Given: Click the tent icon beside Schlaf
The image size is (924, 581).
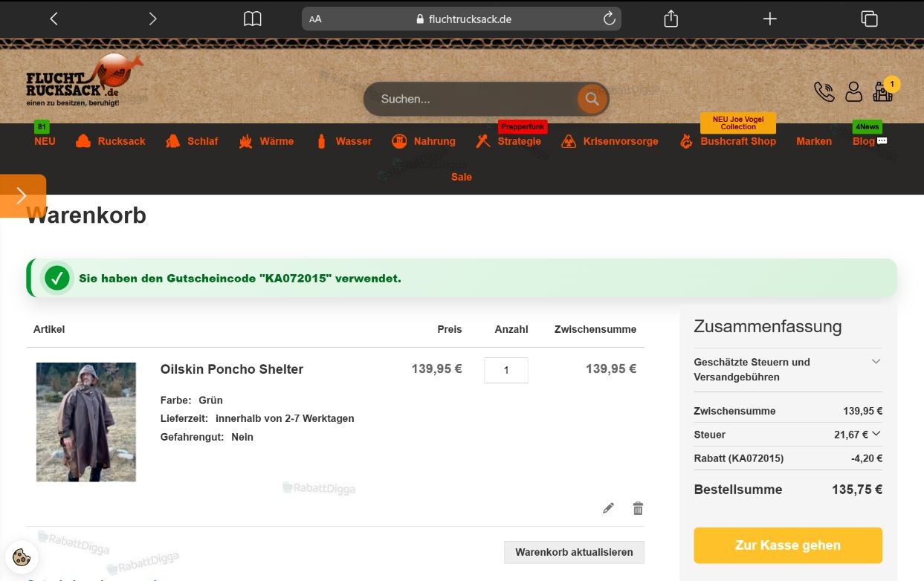Looking at the screenshot, I should 173,141.
